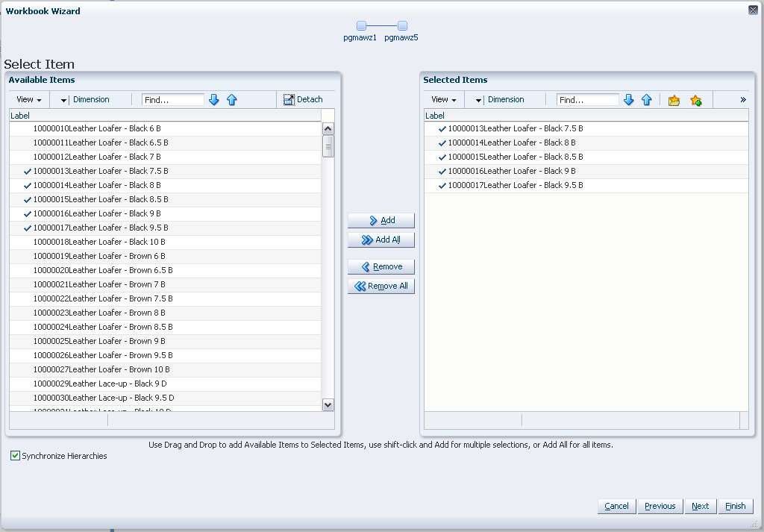Select 10000010Leather Loafer - Black 6 B
Image resolution: width=764 pixels, height=532 pixels.
[x=165, y=128]
